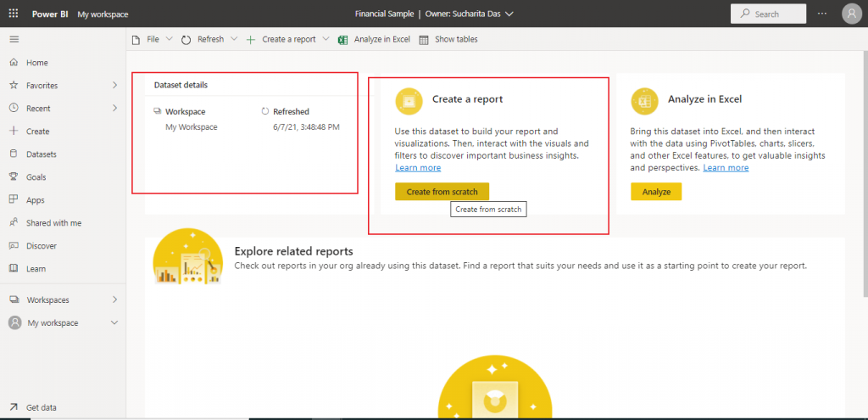Click Get data at the sidebar bottom
This screenshot has width=868, height=420.
pos(63,407)
